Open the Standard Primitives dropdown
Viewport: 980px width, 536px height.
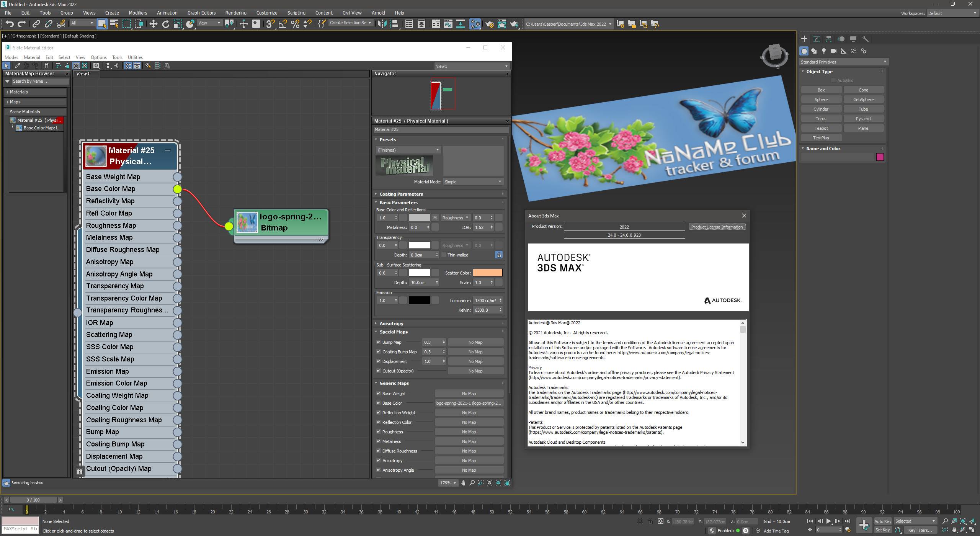(843, 62)
